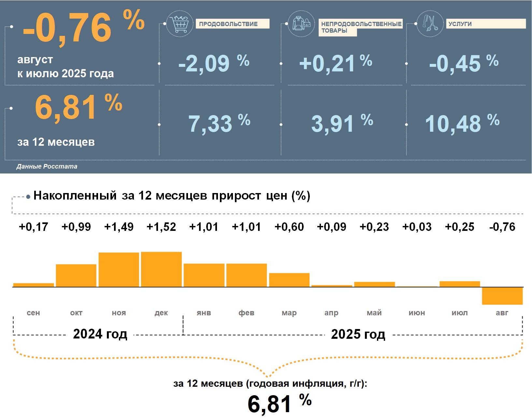Click the food -2,09 % value
Image resolution: width=532 pixels, height=419 pixels.
[214, 63]
